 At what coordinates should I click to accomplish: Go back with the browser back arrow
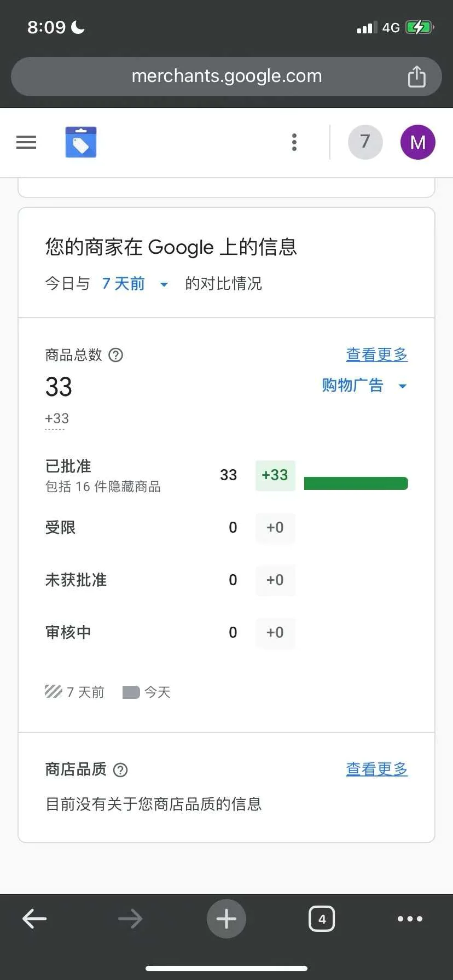(x=34, y=919)
